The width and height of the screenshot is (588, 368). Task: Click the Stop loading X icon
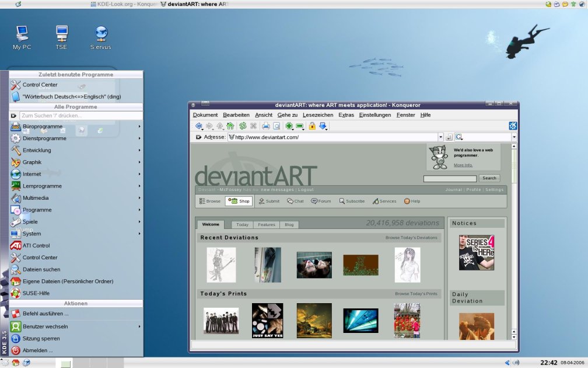254,126
